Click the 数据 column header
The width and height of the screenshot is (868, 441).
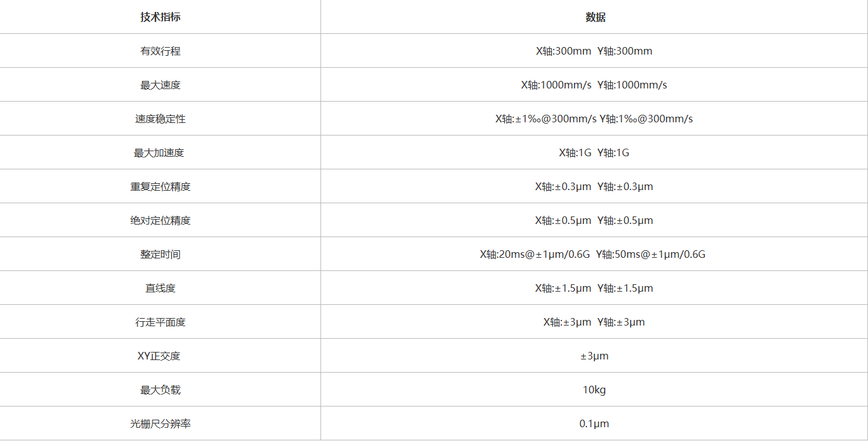pos(595,17)
